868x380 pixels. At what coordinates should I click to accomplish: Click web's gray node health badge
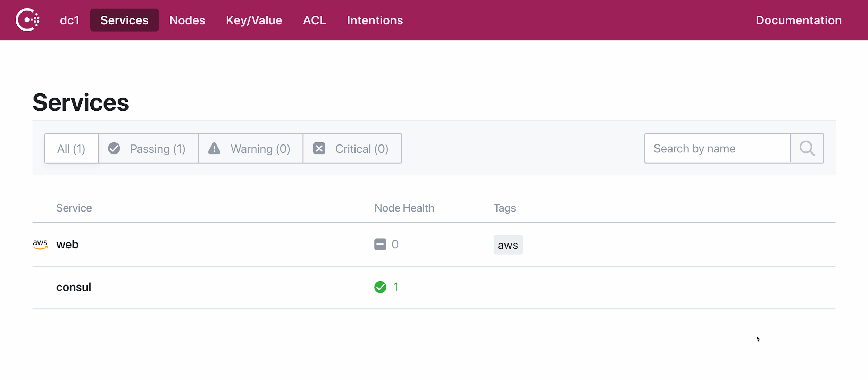pos(381,244)
